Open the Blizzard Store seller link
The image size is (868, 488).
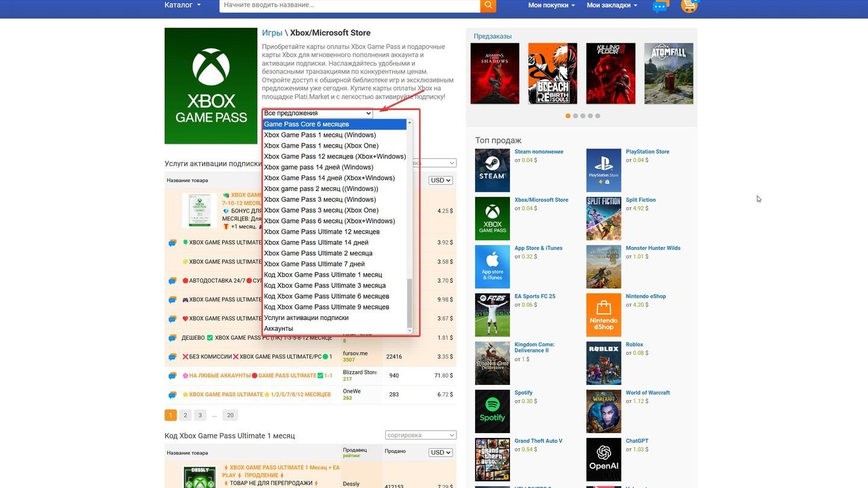[x=360, y=372]
